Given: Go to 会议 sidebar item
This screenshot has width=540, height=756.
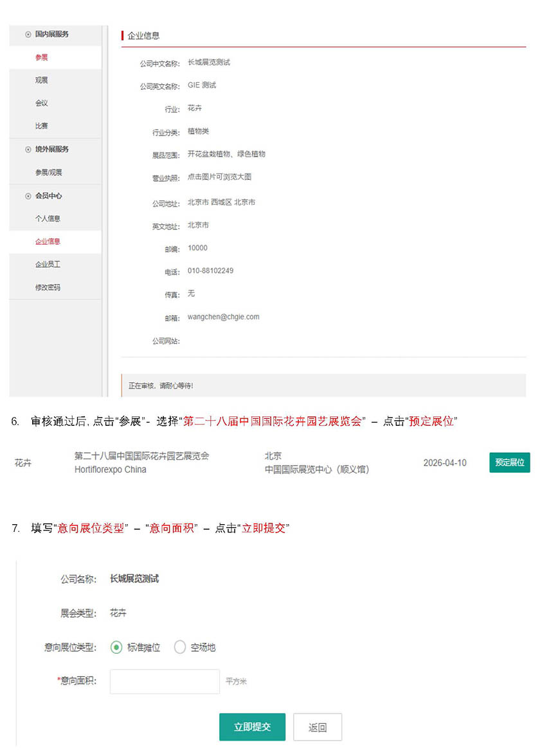Looking at the screenshot, I should (42, 103).
